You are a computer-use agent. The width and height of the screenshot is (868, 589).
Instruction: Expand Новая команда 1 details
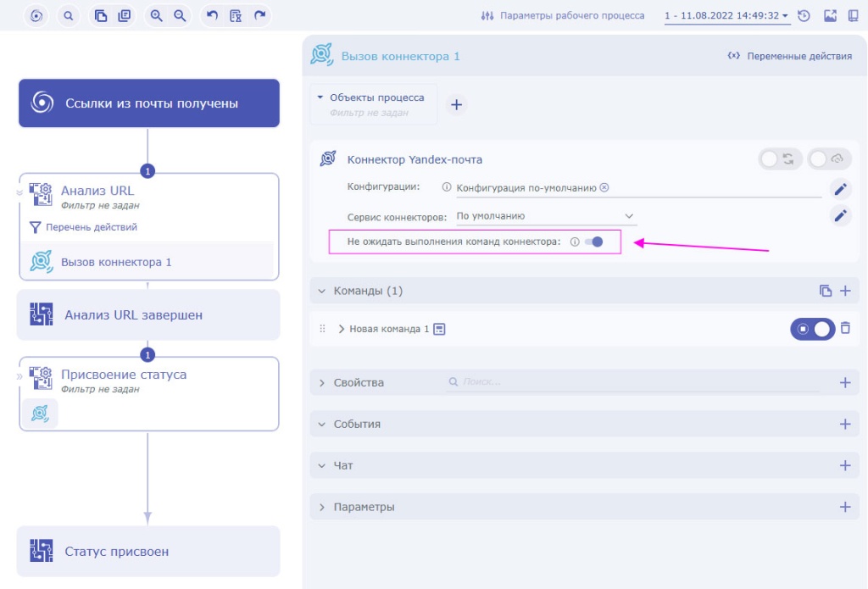pos(342,329)
